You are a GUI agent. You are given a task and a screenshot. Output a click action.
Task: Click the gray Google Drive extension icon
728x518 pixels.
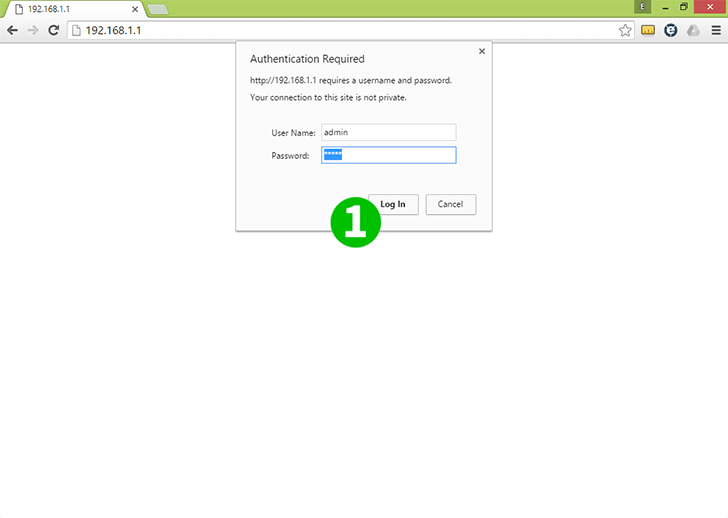(x=693, y=30)
